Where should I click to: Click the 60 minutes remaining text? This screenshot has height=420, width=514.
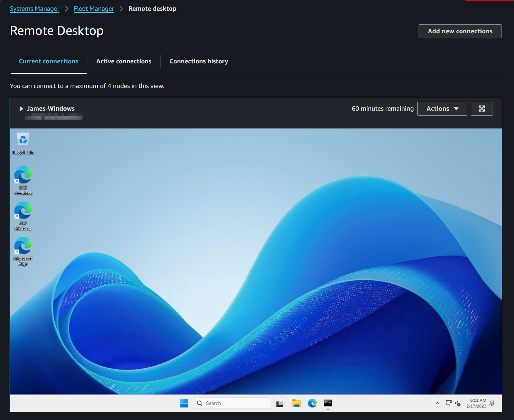pos(383,109)
